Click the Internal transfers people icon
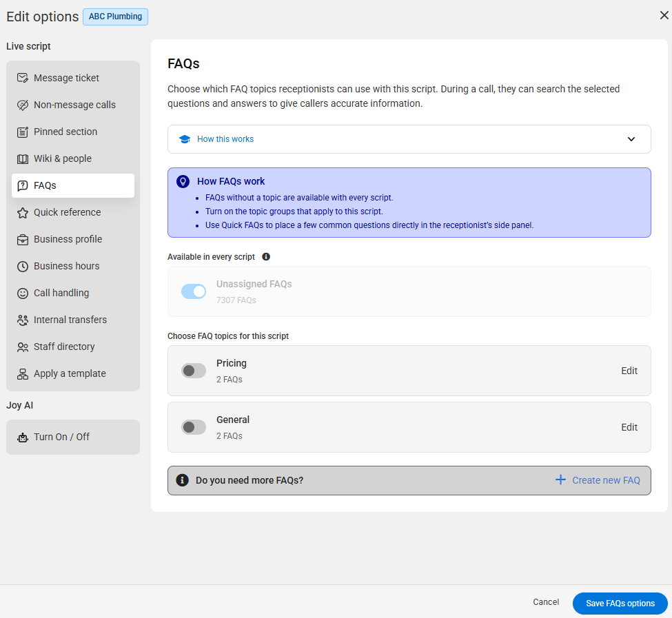Image resolution: width=672 pixels, height=618 pixels. (x=22, y=320)
